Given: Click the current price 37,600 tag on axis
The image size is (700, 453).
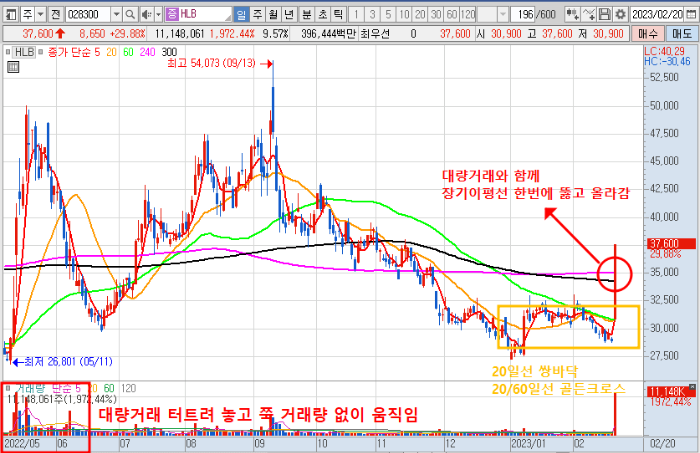Looking at the screenshot, I should point(671,244).
